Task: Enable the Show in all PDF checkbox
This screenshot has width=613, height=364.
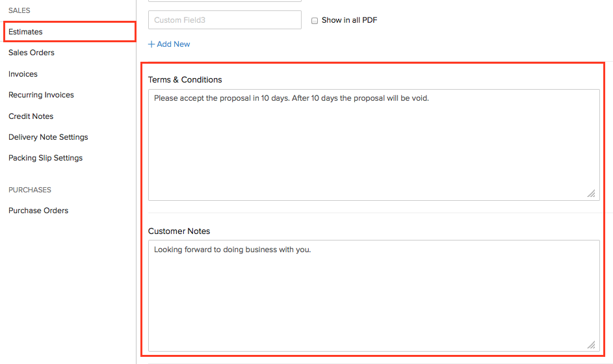Action: coord(315,21)
